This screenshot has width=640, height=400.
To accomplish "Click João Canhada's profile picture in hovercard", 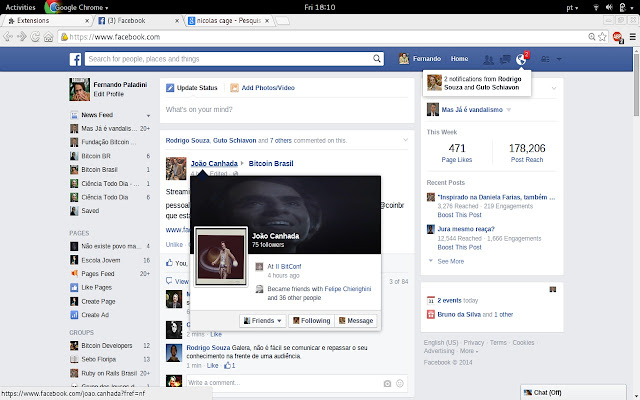I will (x=221, y=257).
